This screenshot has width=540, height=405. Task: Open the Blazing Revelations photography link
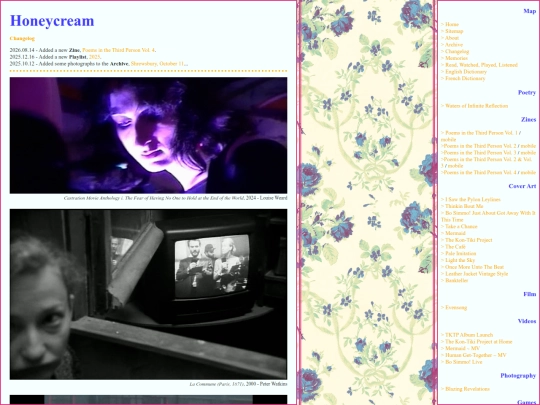pos(467,389)
